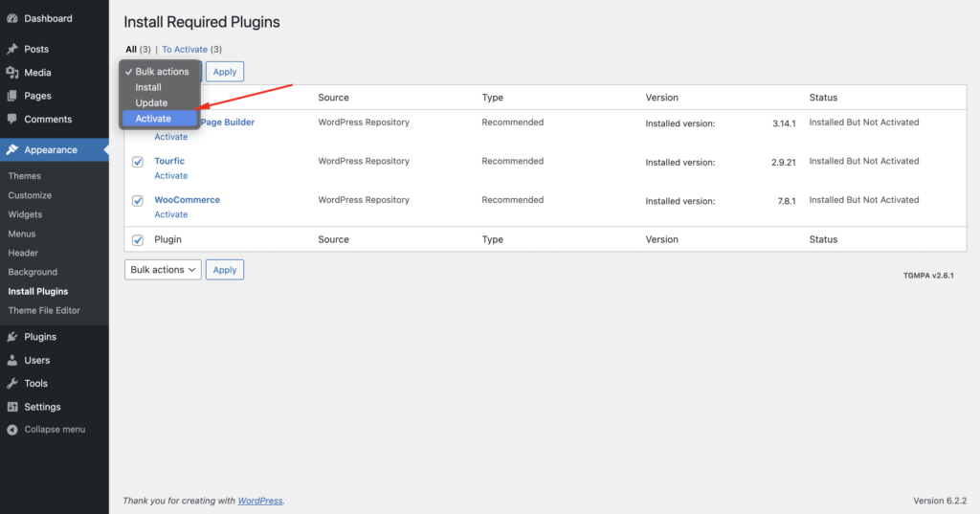This screenshot has height=514, width=980.
Task: Click the Appearance paintbrush icon
Action: tap(12, 150)
